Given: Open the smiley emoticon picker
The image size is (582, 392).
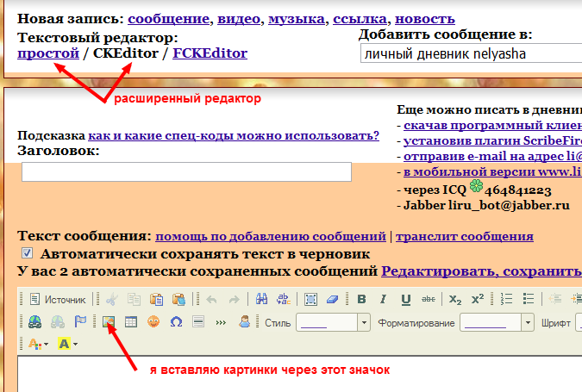Looking at the screenshot, I should tap(153, 322).
